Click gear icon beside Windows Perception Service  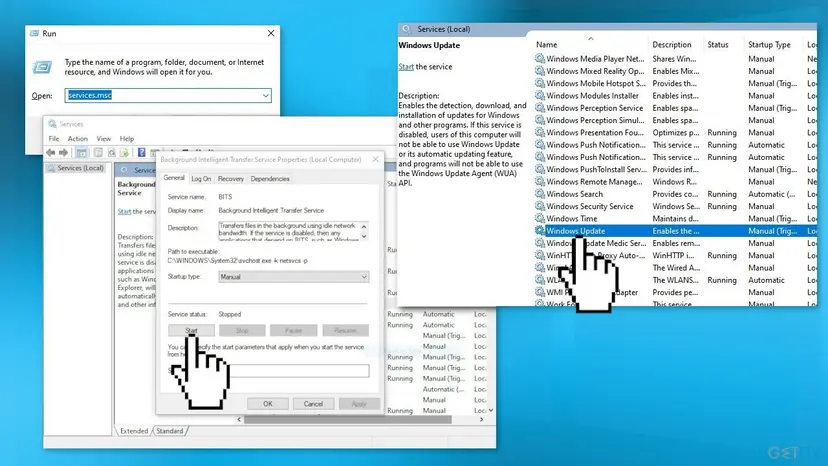(x=540, y=107)
